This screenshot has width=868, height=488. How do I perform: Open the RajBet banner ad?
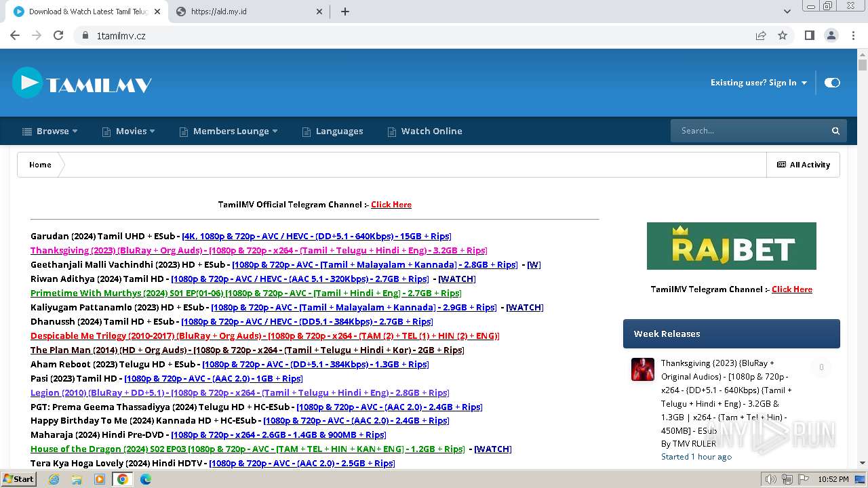coord(731,246)
